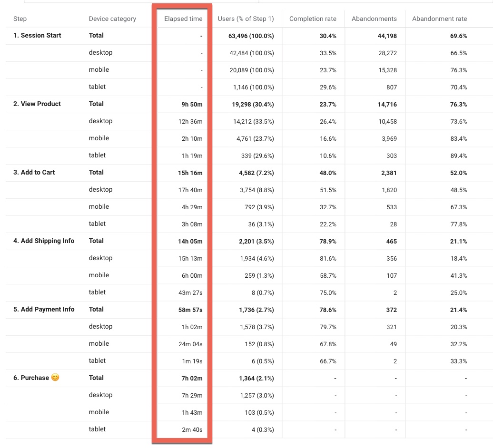Select the 3. Add to Cart step label
This screenshot has width=493, height=448.
click(x=34, y=173)
